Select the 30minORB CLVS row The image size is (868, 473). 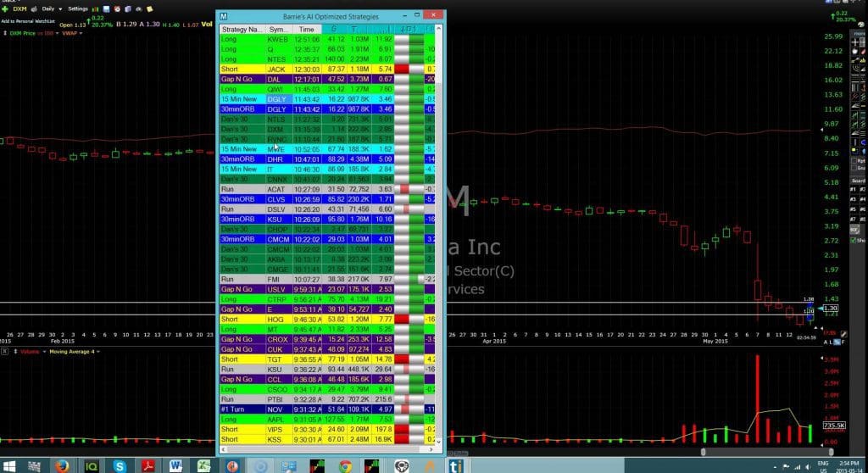pos(327,199)
